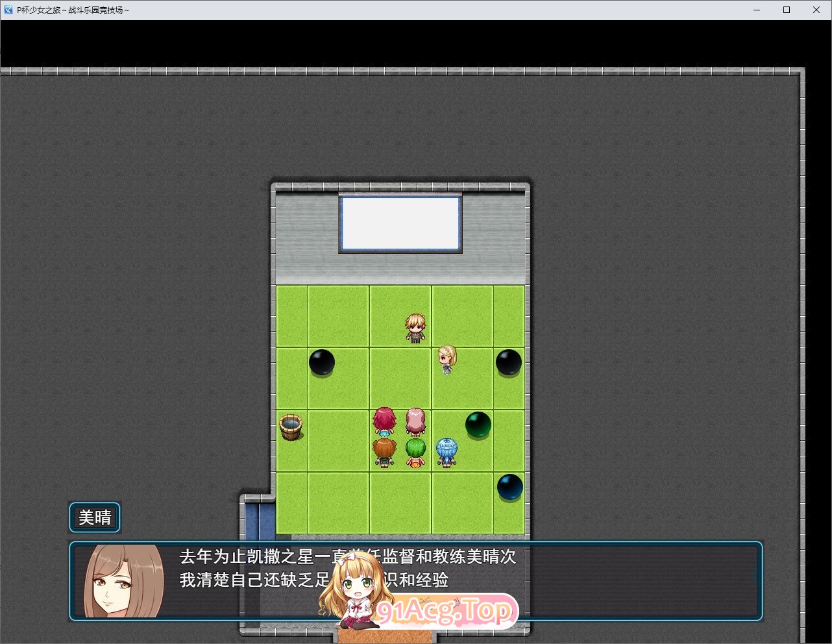Screen dimensions: 832x644
Task: Click the dark blue orb on the grass
Action: click(x=509, y=487)
